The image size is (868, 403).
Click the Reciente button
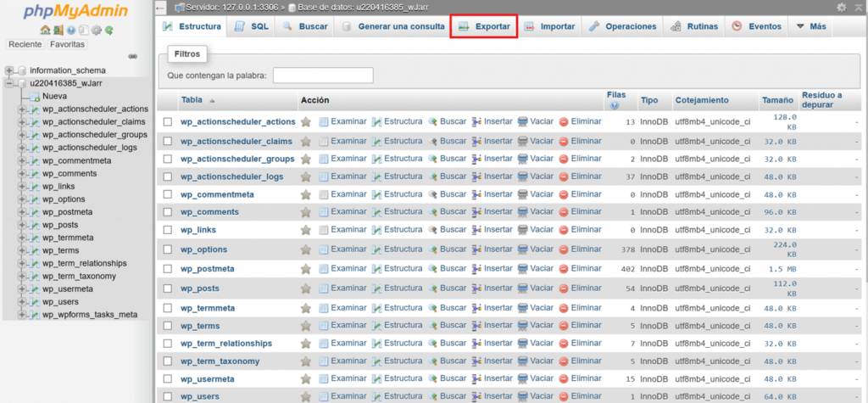tap(25, 44)
